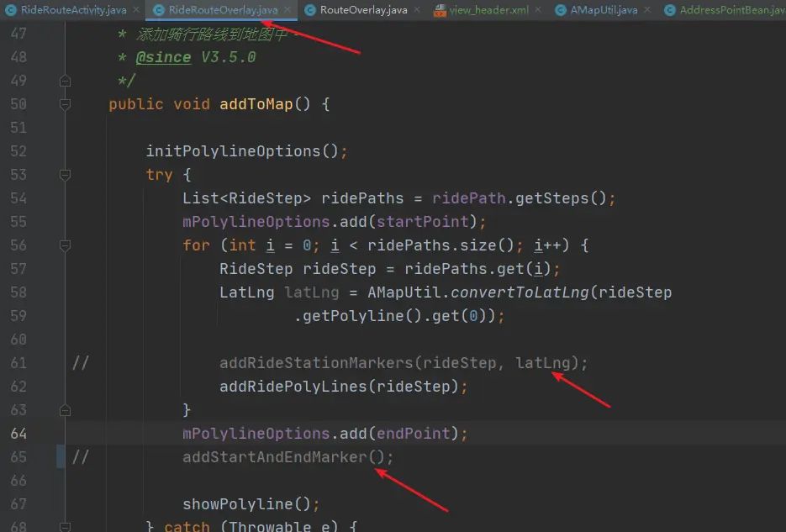The height and width of the screenshot is (532, 786).
Task: Click the class icon on RideRouteOverlay.java tab
Action: [x=159, y=10]
